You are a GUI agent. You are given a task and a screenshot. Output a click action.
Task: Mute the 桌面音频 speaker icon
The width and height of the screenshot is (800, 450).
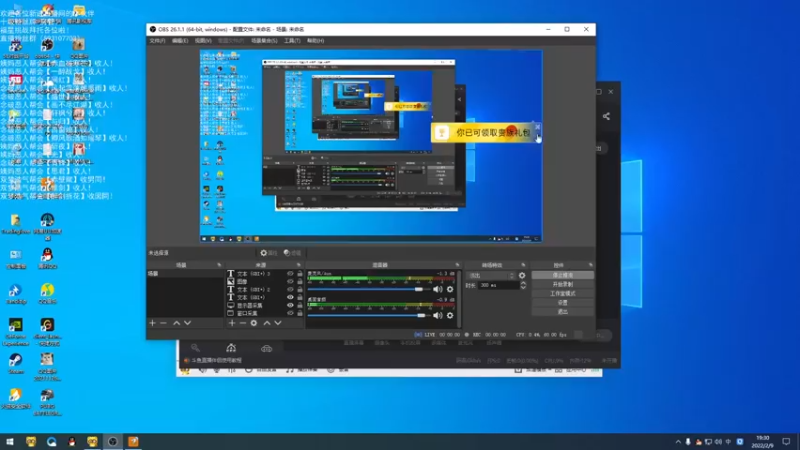(x=438, y=315)
